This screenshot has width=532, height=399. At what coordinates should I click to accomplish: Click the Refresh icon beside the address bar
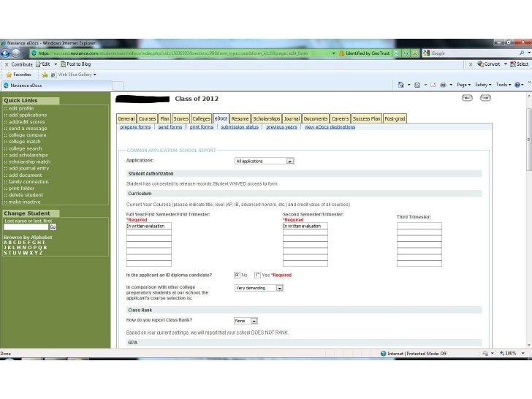[406, 53]
